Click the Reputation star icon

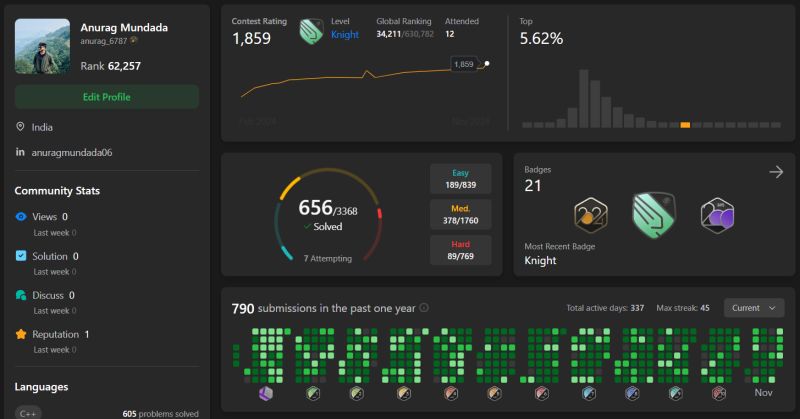(x=21, y=334)
